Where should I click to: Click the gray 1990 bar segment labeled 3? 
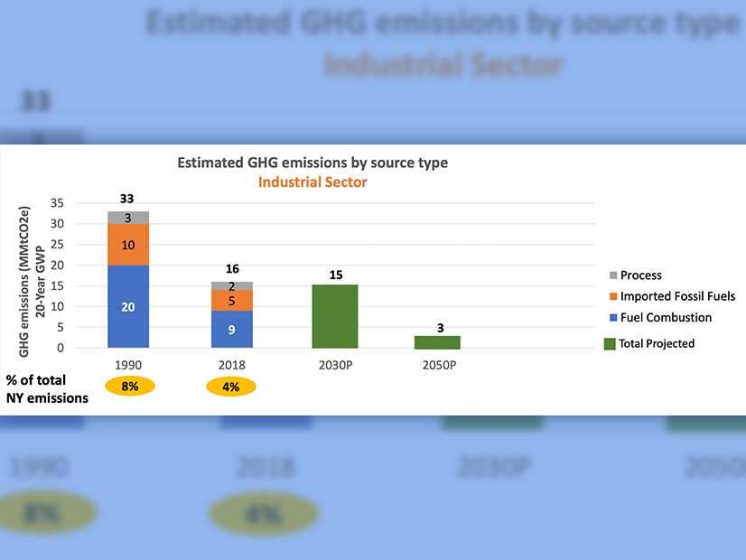pyautogui.click(x=128, y=218)
